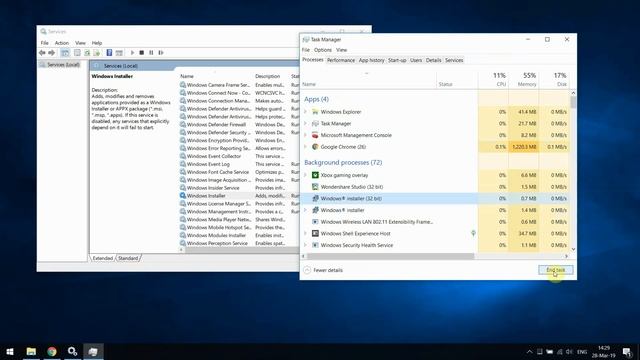This screenshot has height=360, width=640.
Task: Select Windows Event Collector service row
Action: coord(239,156)
